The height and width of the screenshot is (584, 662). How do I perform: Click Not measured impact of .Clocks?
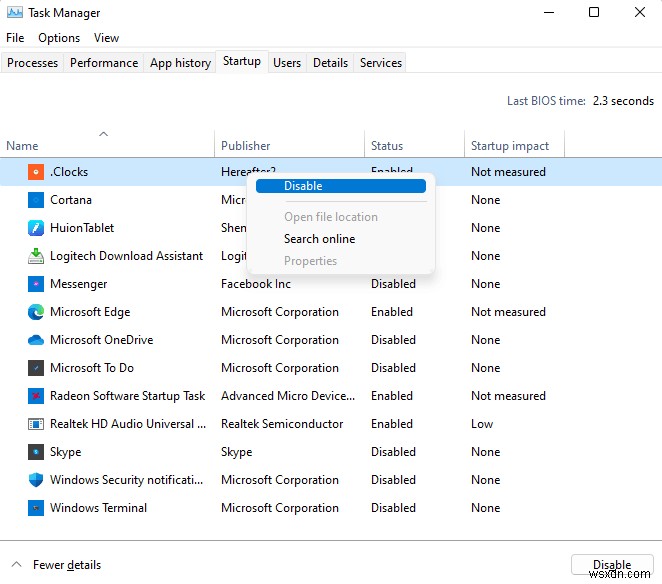(x=508, y=172)
